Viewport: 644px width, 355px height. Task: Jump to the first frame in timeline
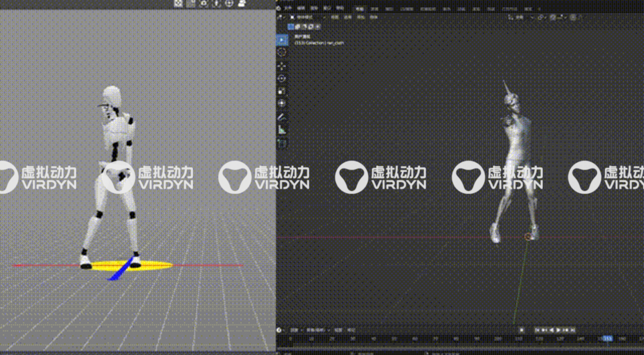click(537, 330)
